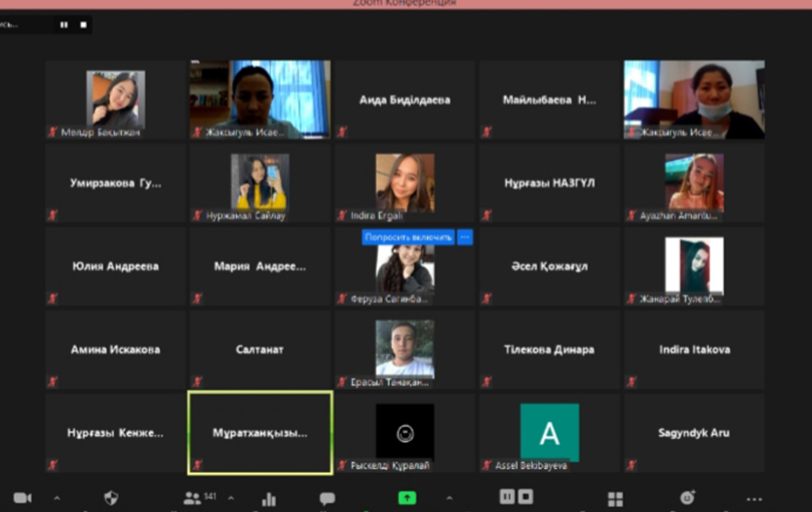The height and width of the screenshot is (512, 812).
Task: Open the Polls bar-chart icon
Action: click(269, 498)
